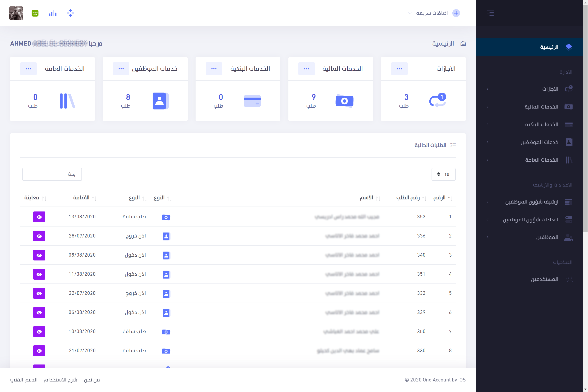Screen dimensions: 588x392
Task: View request 353 via eye button
Action: tap(39, 217)
